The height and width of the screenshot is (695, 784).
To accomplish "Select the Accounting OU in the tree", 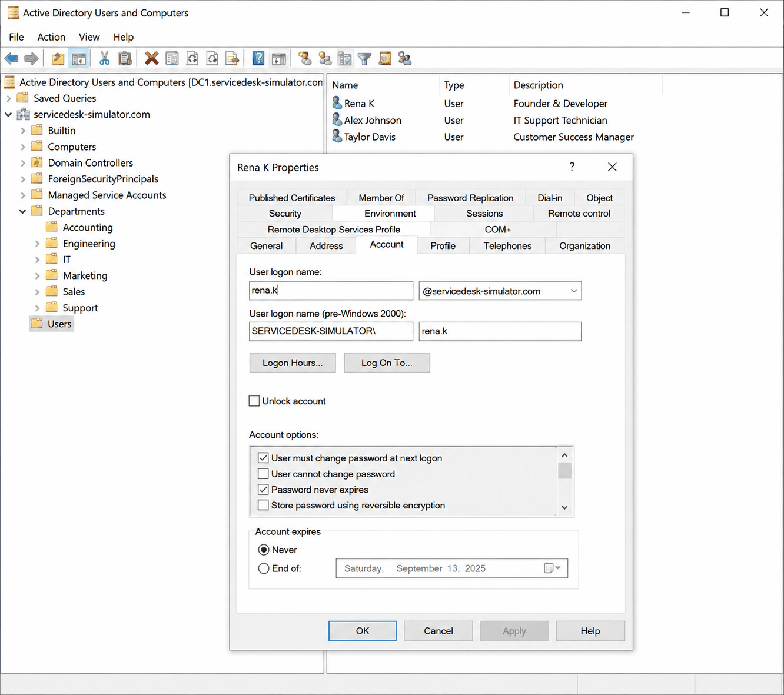I will tap(88, 227).
